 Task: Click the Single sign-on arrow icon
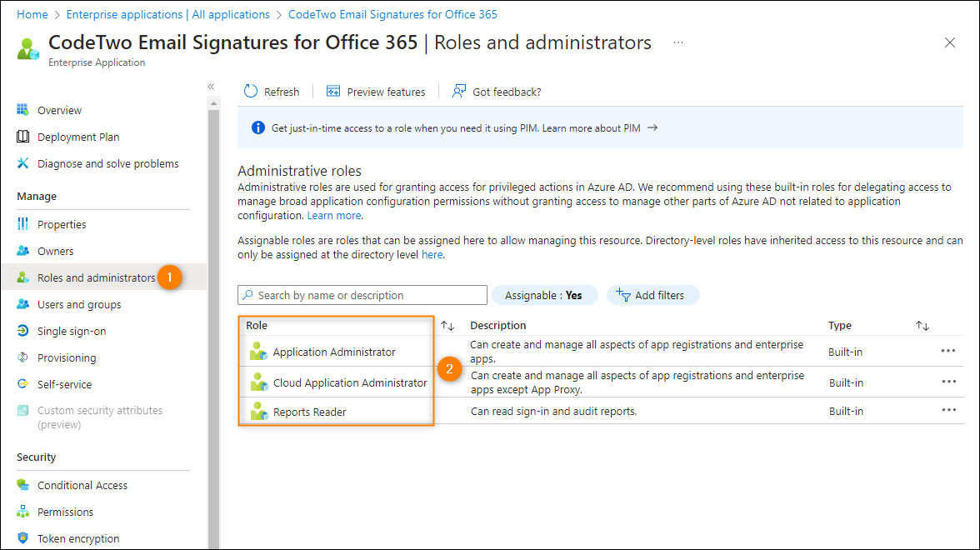pyautogui.click(x=22, y=331)
